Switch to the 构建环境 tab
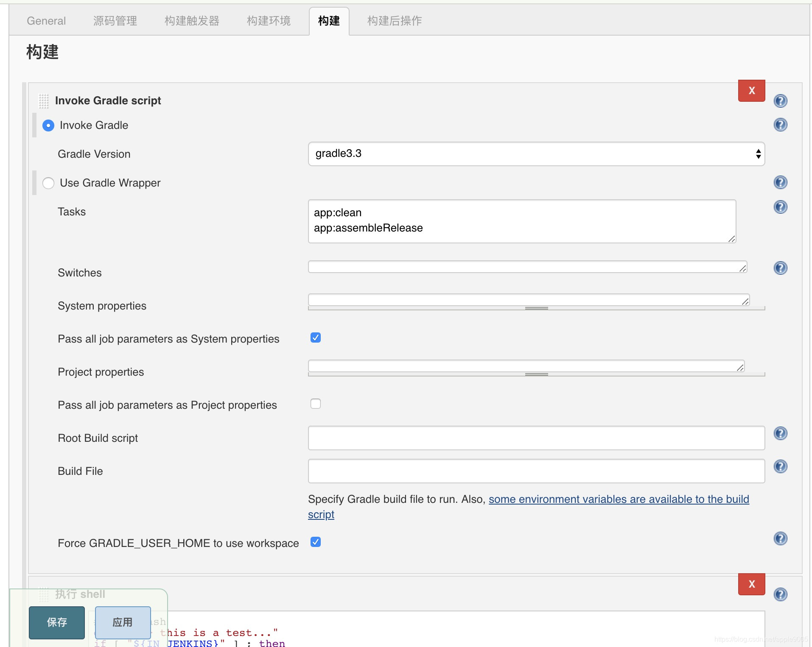 [269, 21]
